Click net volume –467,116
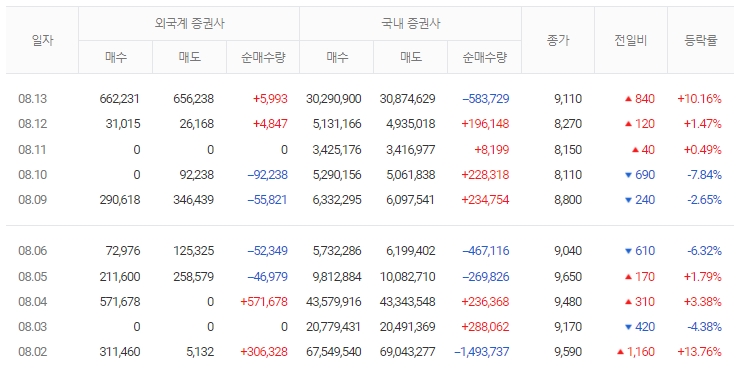This screenshot has width=738, height=373. (x=486, y=251)
